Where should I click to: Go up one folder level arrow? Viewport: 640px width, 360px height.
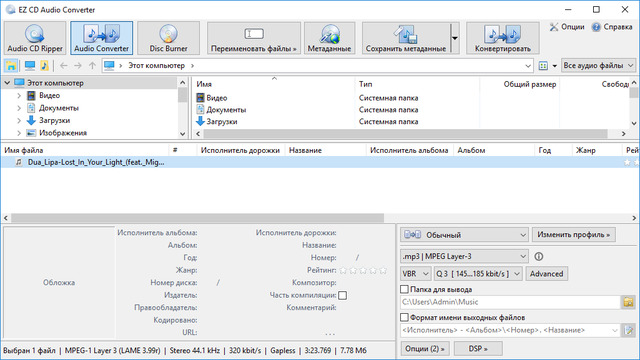click(92, 65)
